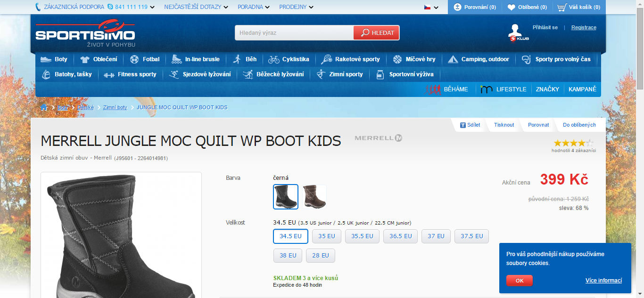Screen dimensions: 644x298
Task: Click the home icon in breadcrumbs
Action: [44, 107]
